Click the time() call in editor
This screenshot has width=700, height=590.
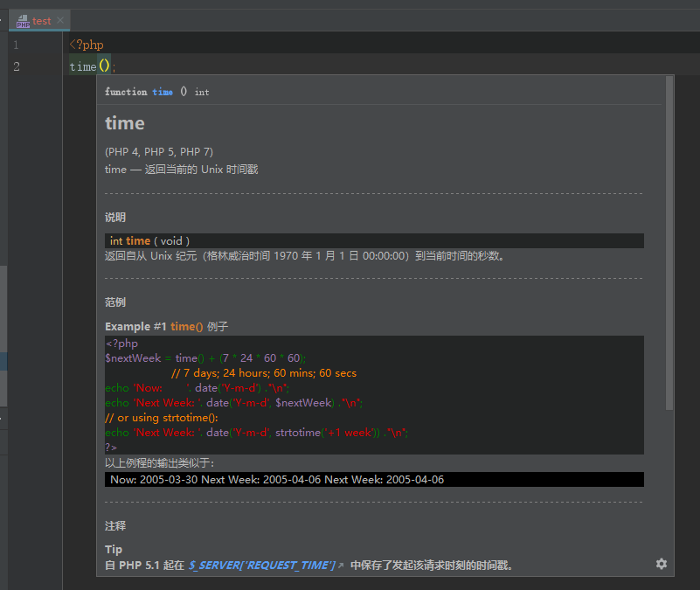pos(89,66)
